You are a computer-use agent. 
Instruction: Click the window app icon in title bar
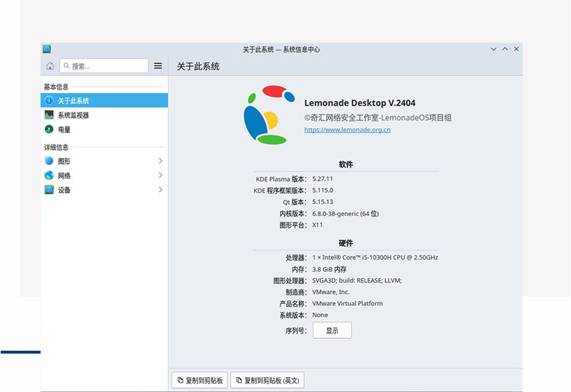click(46, 49)
